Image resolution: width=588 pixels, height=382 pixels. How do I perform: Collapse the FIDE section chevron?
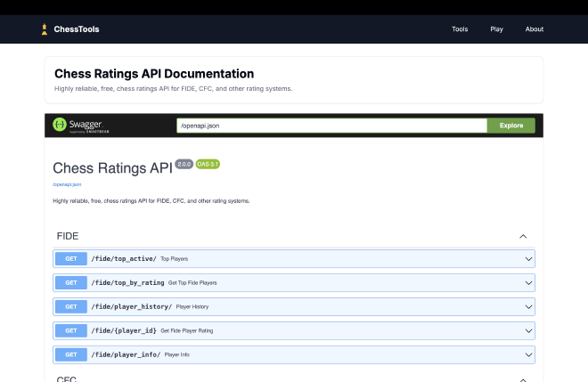[523, 236]
